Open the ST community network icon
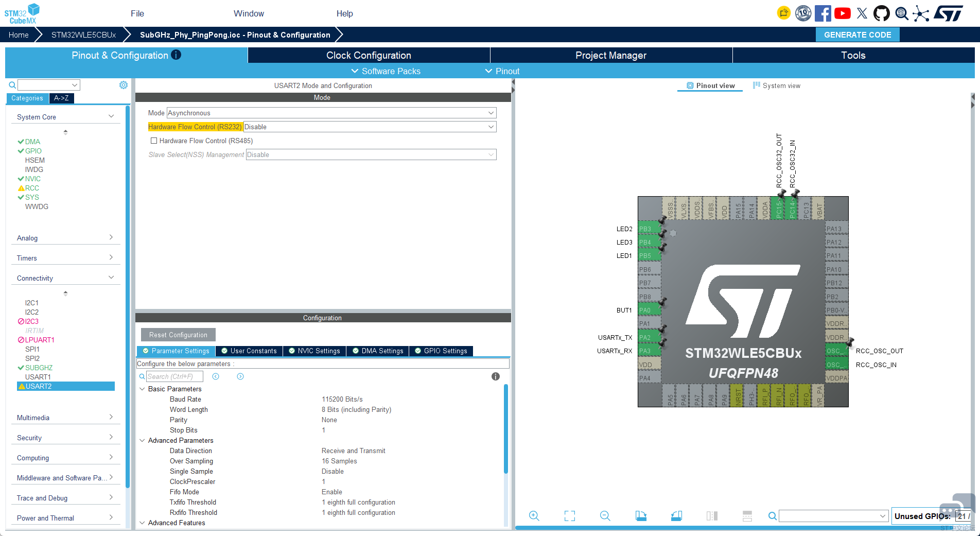 click(921, 13)
